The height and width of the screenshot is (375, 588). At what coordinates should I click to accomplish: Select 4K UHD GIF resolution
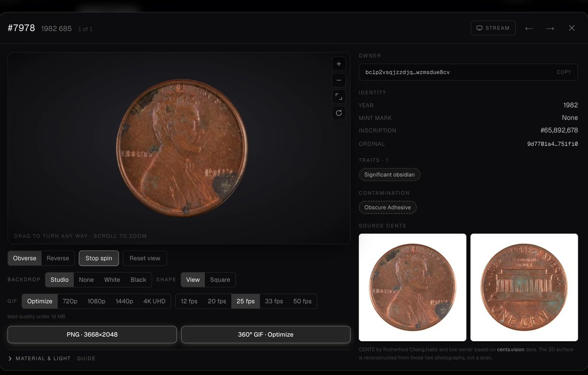click(154, 301)
